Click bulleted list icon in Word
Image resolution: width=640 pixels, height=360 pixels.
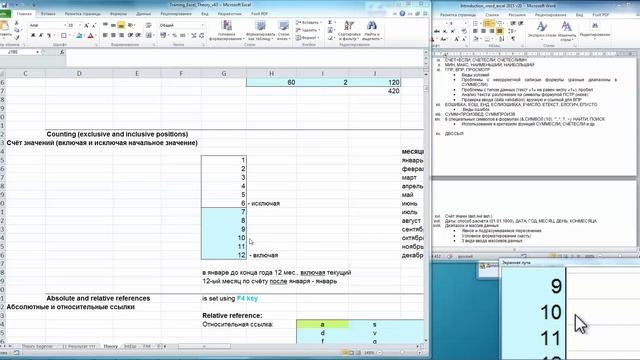[x=476, y=23]
